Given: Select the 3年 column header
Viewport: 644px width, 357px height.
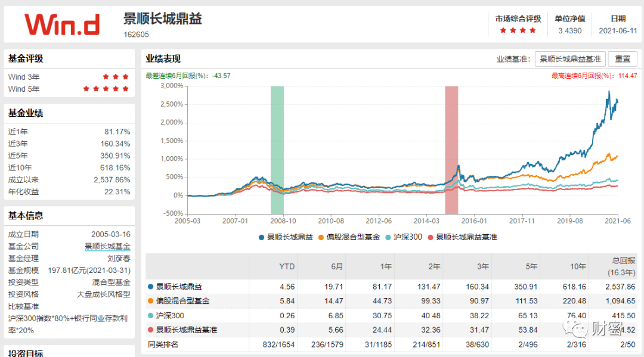Looking at the screenshot, I should pos(482,266).
